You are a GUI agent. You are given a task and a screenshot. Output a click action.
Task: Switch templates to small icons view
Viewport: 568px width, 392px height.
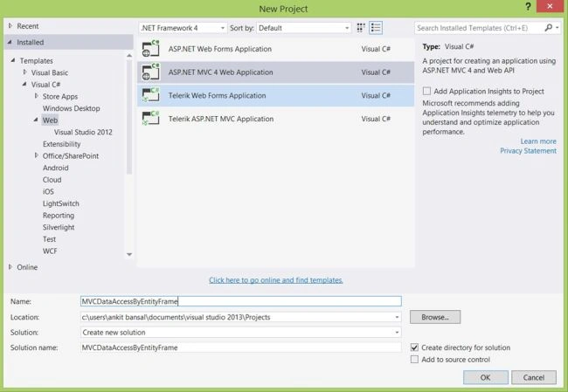click(360, 28)
